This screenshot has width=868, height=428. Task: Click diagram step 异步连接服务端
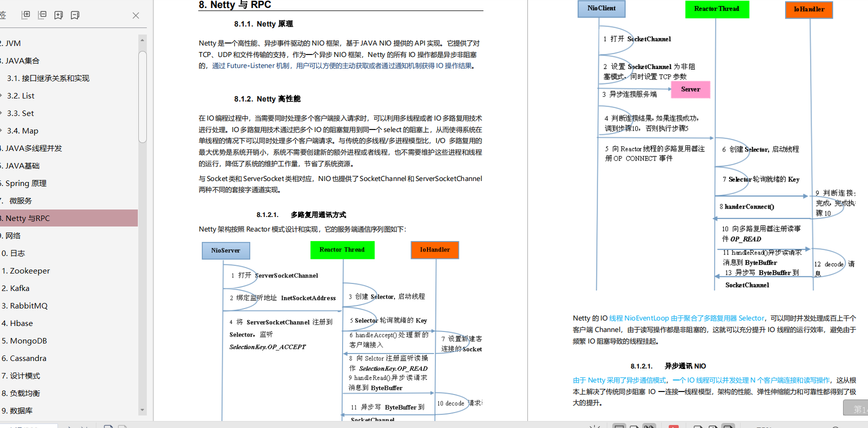point(629,94)
